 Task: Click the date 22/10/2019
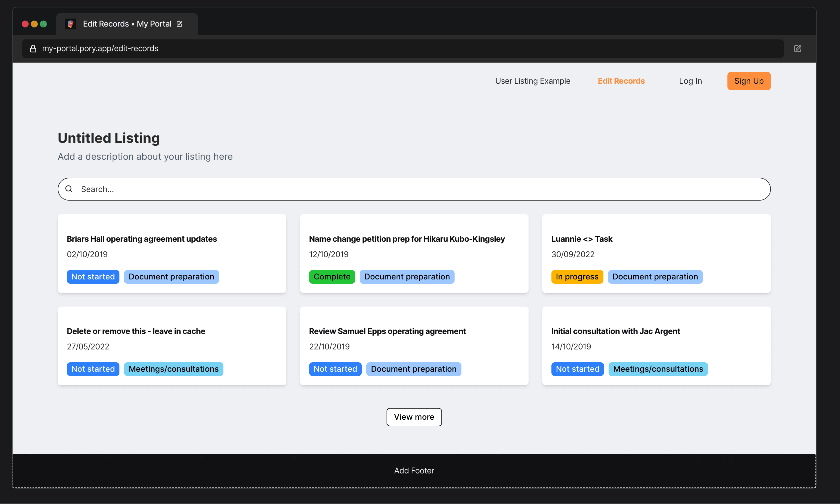tap(329, 346)
